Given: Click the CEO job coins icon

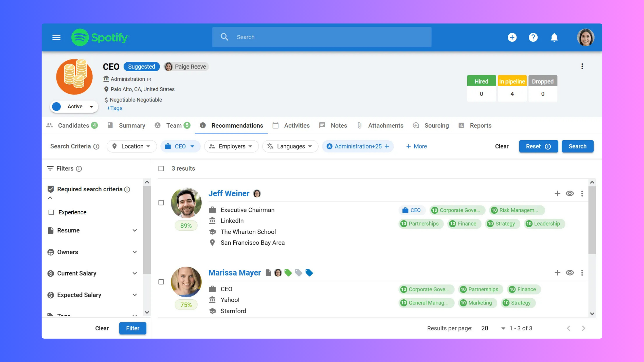Looking at the screenshot, I should (74, 77).
